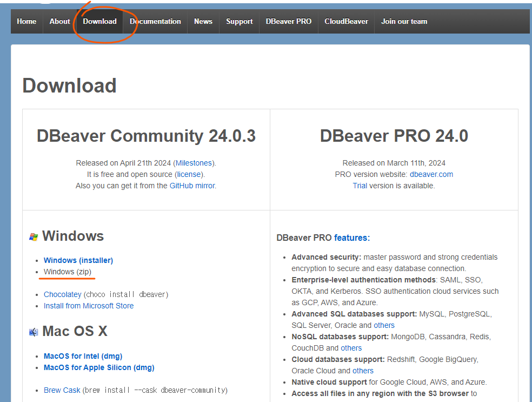Screen dimensions: 532x402
Task: Click Released on April 21th 2024 text
Action: [x=123, y=163]
